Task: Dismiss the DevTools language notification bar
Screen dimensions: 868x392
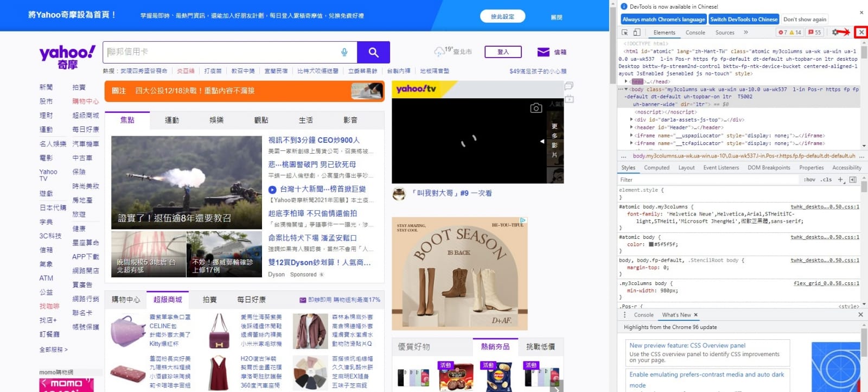Action: pos(861,12)
